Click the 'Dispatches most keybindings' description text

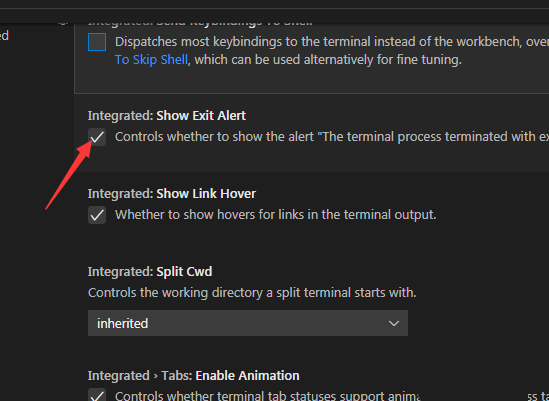[332, 42]
